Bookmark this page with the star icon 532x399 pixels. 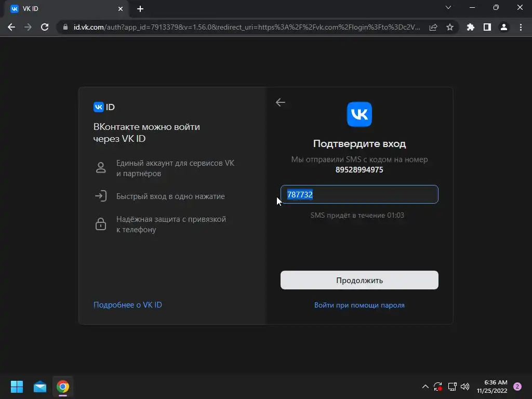point(450,27)
